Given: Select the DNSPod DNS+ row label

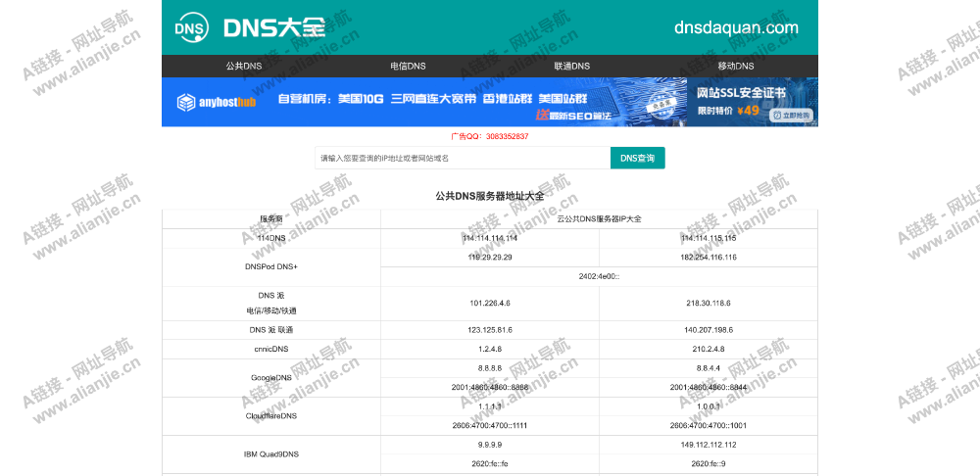Looking at the screenshot, I should pos(271,267).
